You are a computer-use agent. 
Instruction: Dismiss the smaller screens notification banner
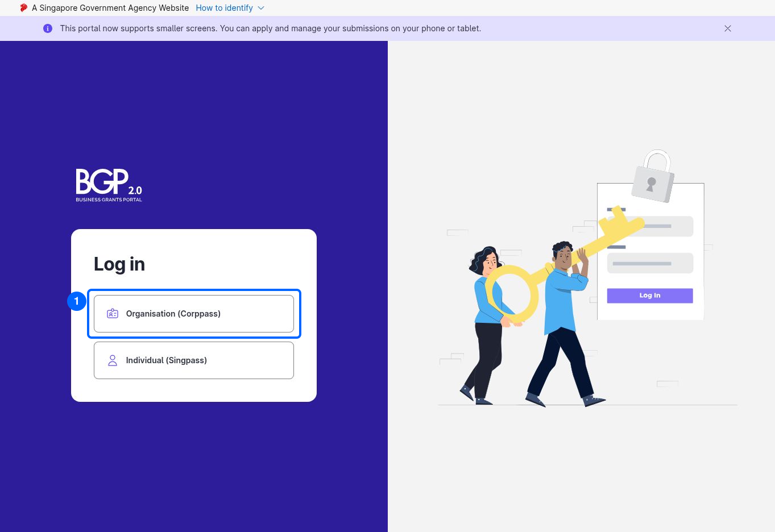[728, 28]
